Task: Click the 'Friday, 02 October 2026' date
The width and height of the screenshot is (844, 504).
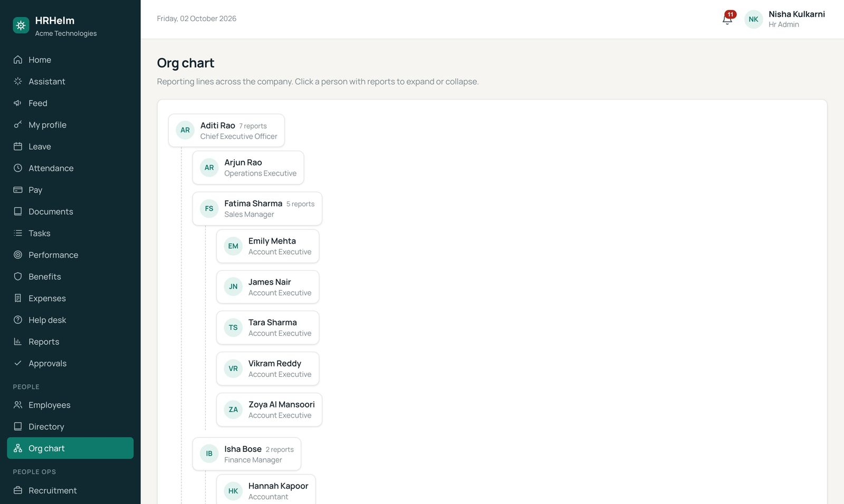Action: click(x=196, y=18)
